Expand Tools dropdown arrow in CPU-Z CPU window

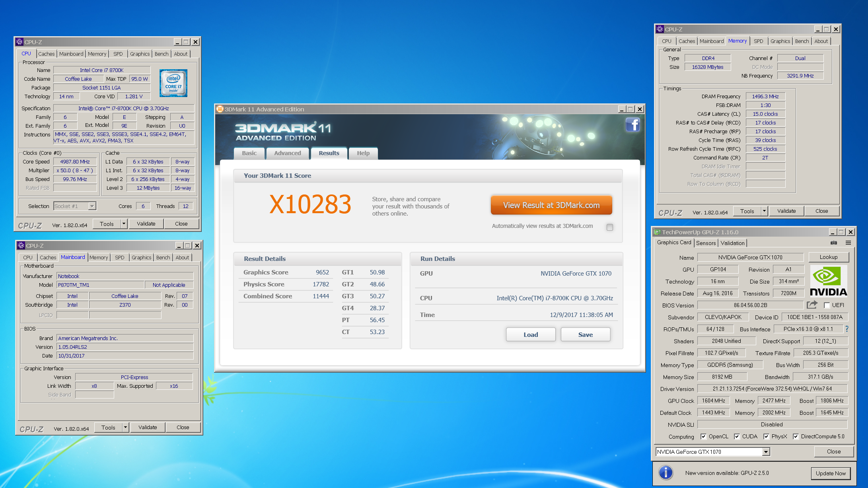[x=124, y=224]
